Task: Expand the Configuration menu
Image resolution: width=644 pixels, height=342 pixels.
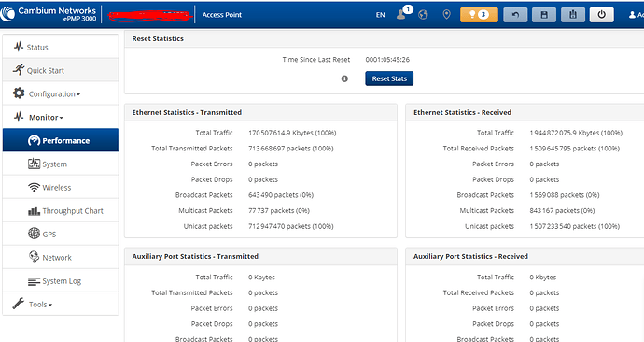Action: point(61,93)
